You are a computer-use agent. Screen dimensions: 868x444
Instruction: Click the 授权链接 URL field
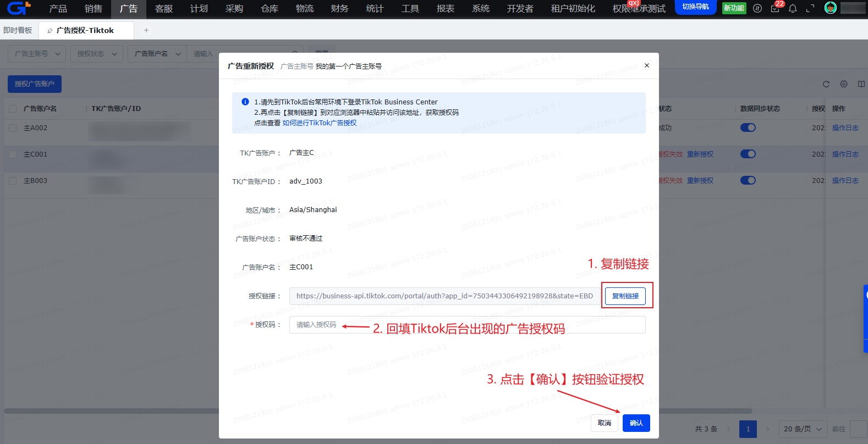click(x=445, y=296)
